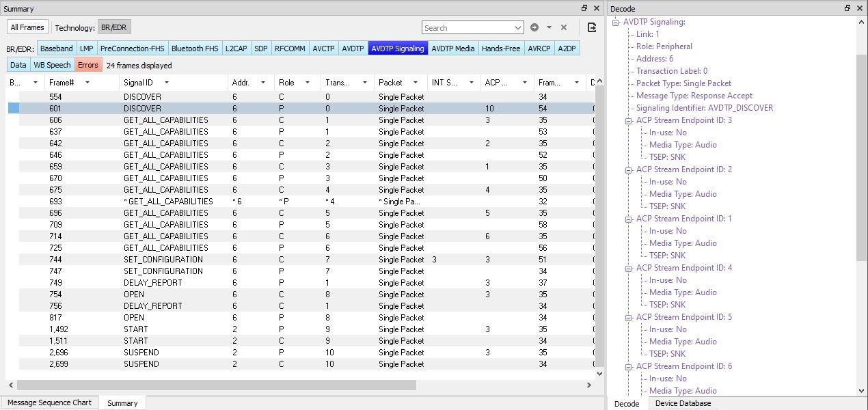Toggle the BR/EDR technology button
Viewport: 868px width, 410px height.
tap(114, 27)
